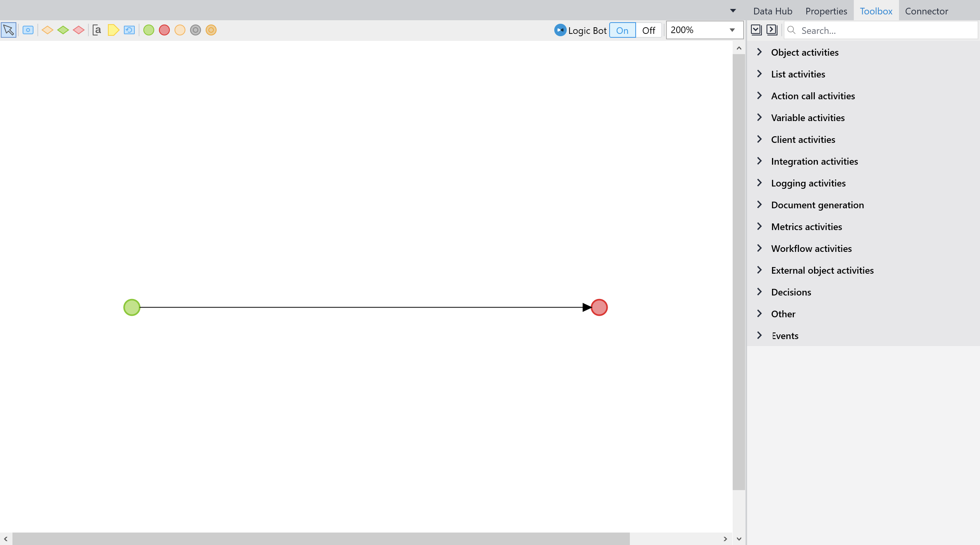This screenshot has width=980, height=545.
Task: Turn Logic Bot Off
Action: pos(649,30)
